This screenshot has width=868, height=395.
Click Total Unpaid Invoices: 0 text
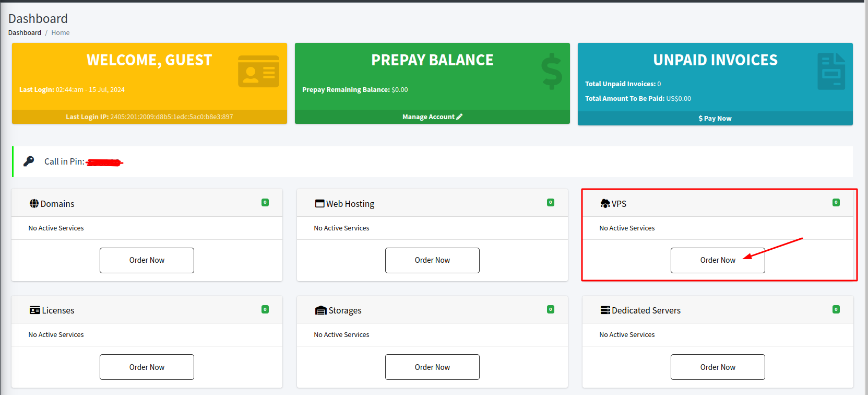point(623,84)
